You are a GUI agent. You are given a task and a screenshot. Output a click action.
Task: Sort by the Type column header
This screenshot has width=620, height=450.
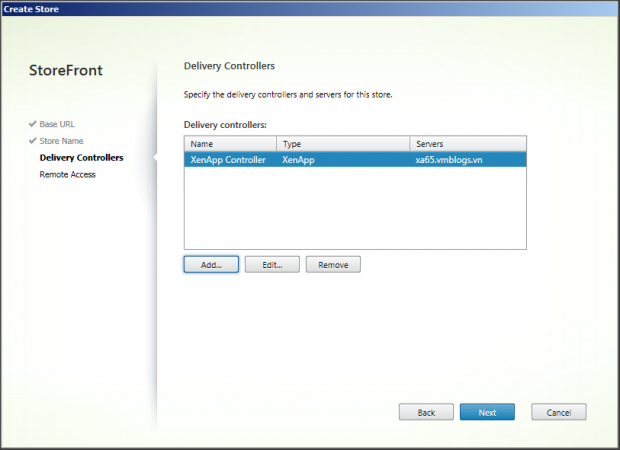(343, 144)
